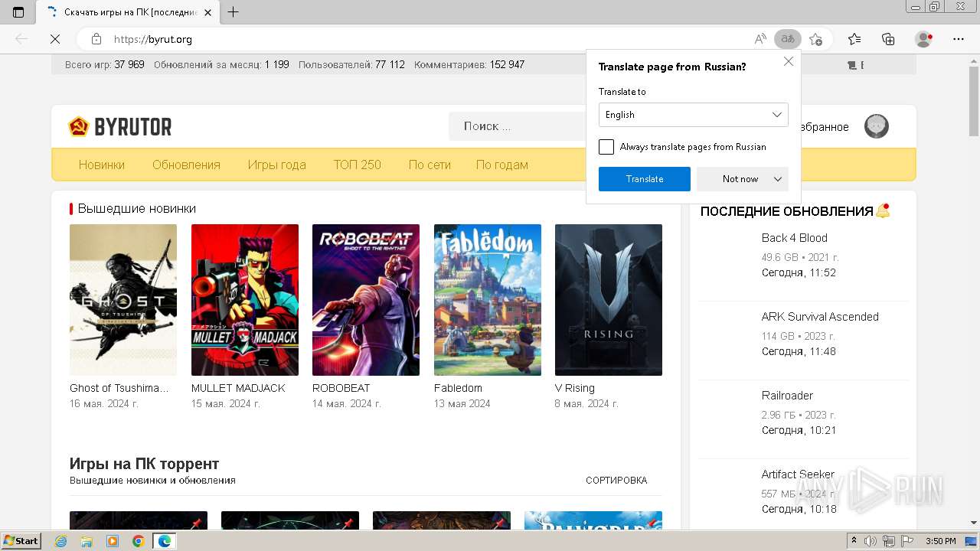Image resolution: width=980 pixels, height=551 pixels.
Task: Close the current browser tab
Action: pyautogui.click(x=207, y=12)
